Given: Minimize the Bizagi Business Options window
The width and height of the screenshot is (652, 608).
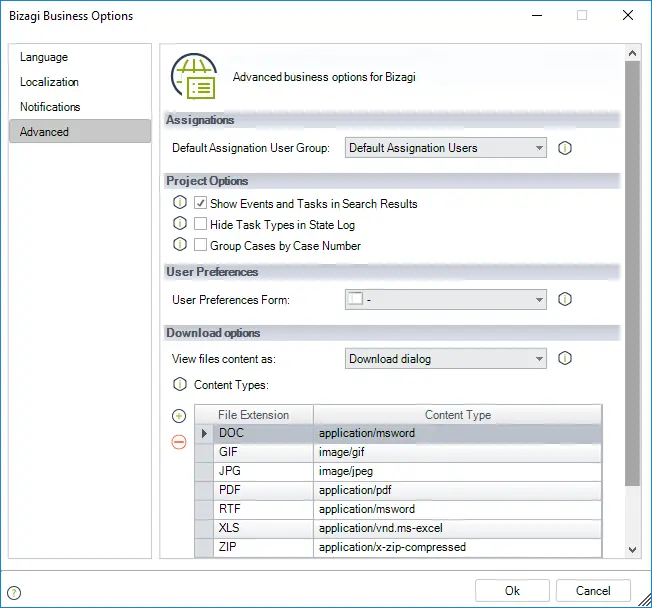Looking at the screenshot, I should coord(537,15).
